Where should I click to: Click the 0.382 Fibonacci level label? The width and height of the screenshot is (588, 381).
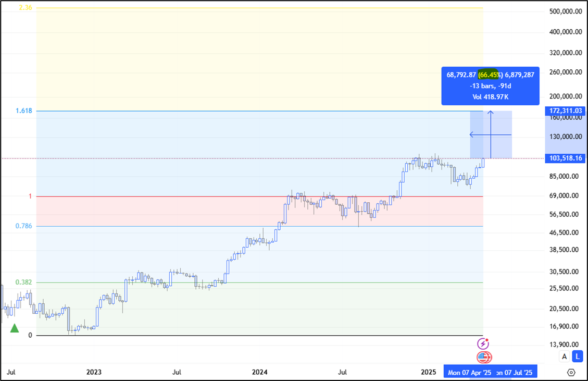(x=24, y=282)
